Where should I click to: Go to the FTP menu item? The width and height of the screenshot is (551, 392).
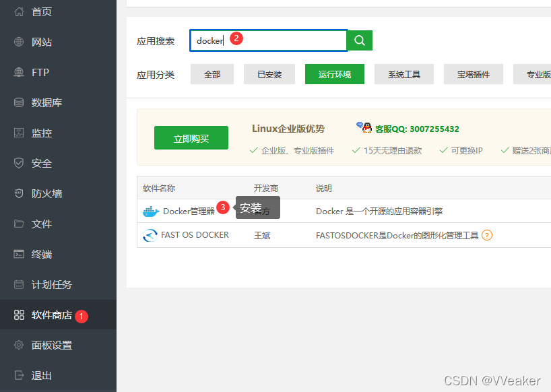58,72
